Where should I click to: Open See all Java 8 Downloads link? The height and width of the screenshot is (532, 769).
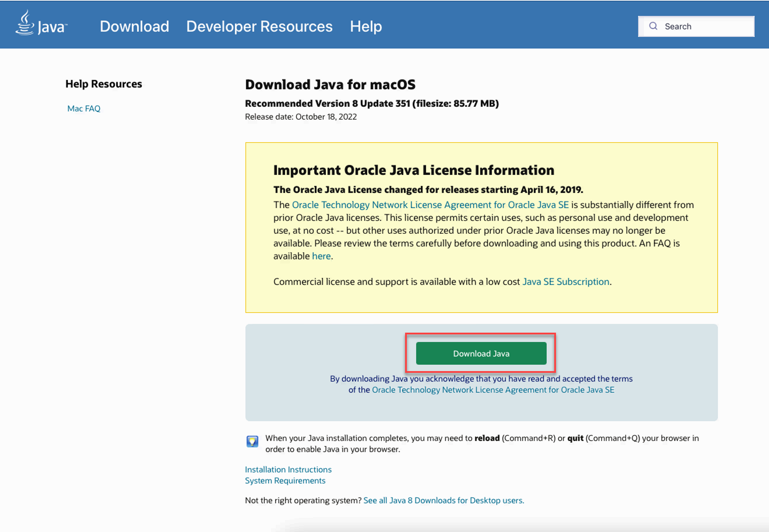coord(444,500)
